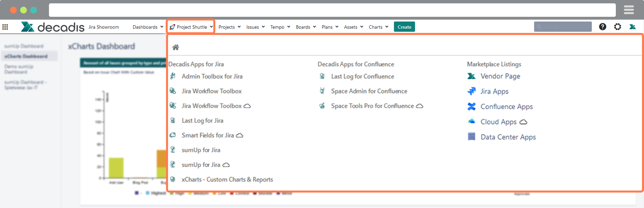Click the Data Center Apps server icon

pos(471,137)
